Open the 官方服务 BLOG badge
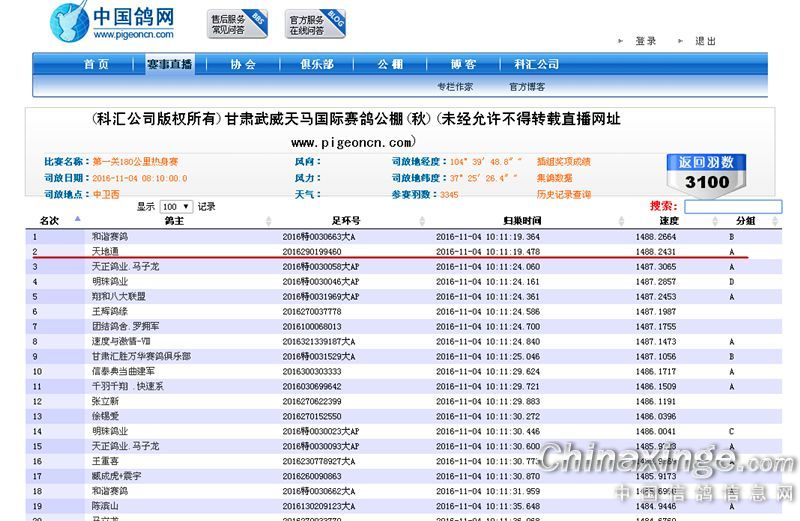 316,24
